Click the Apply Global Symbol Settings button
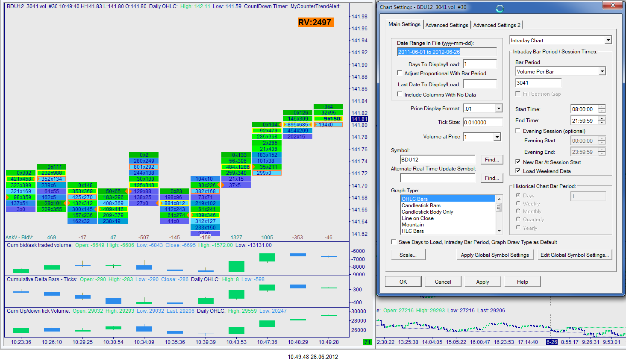Screen dimensions: 626x364 (x=495, y=255)
